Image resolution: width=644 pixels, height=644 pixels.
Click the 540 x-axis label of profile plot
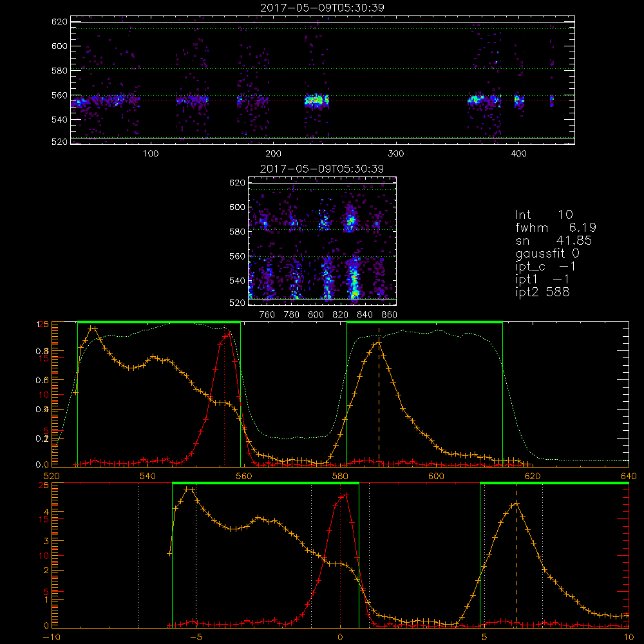148,476
